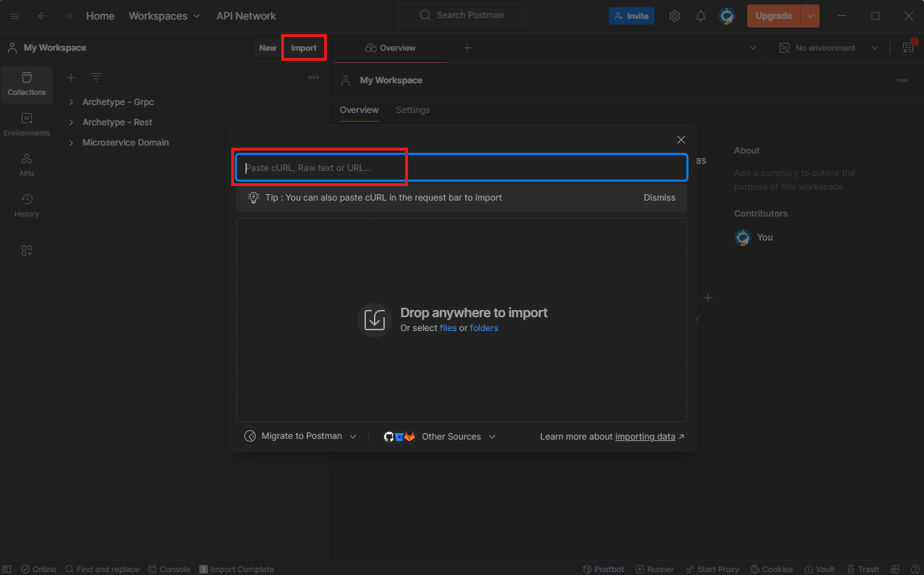Open the tab list chevron dropdown
The height and width of the screenshot is (575, 924).
(753, 48)
